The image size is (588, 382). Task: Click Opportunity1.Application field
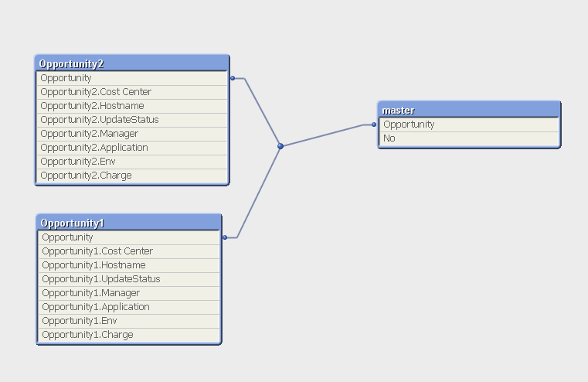129,306
